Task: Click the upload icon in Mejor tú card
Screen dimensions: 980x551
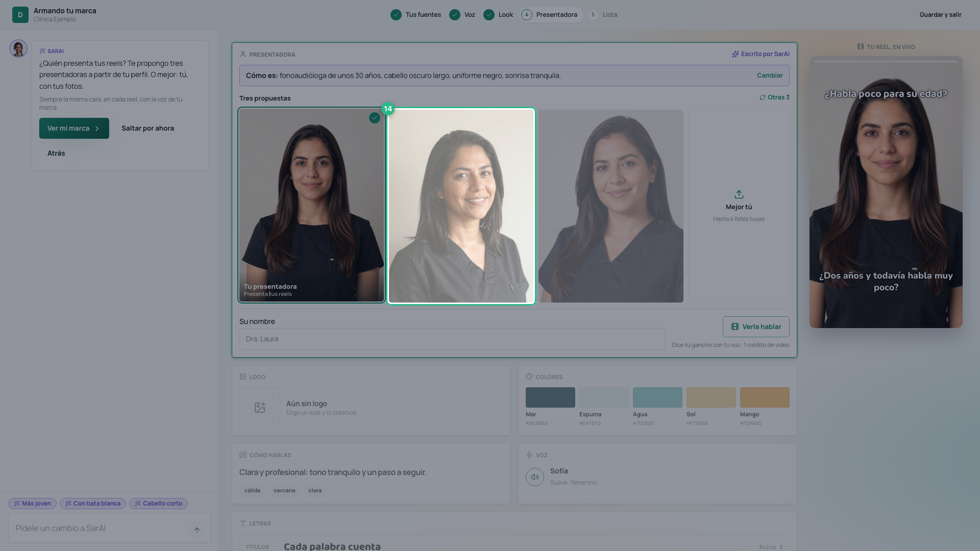Action: 739,194
